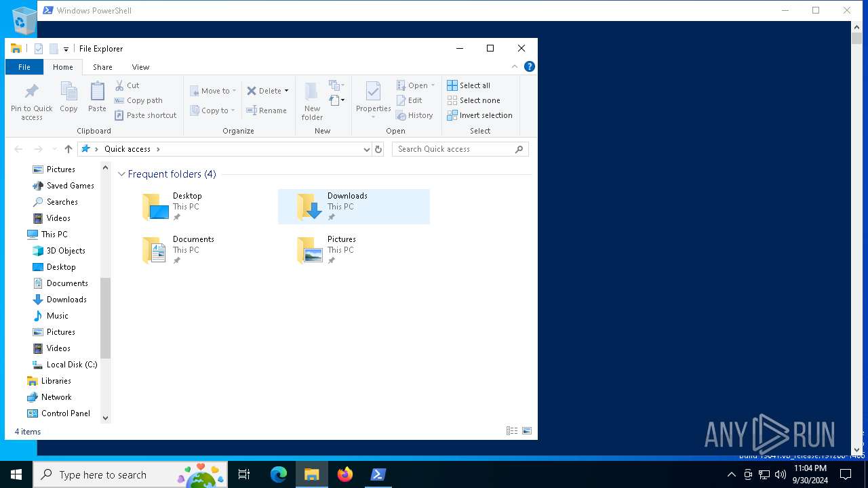The height and width of the screenshot is (488, 868).
Task: Select the Documents frequent folder
Action: [199, 250]
